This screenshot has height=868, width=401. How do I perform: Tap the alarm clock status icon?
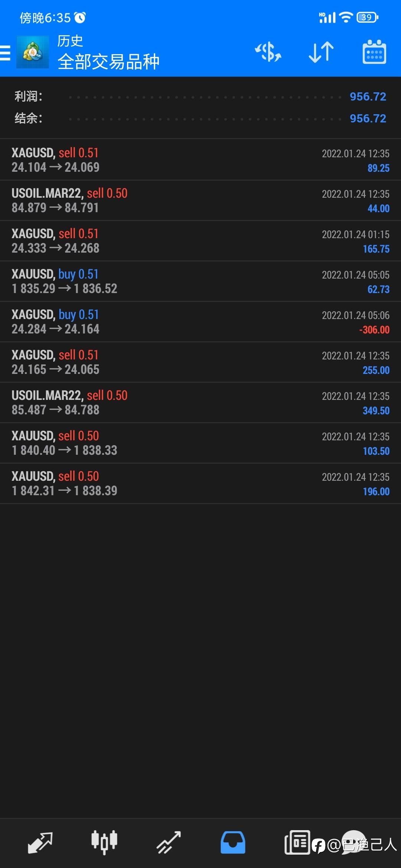[80, 17]
